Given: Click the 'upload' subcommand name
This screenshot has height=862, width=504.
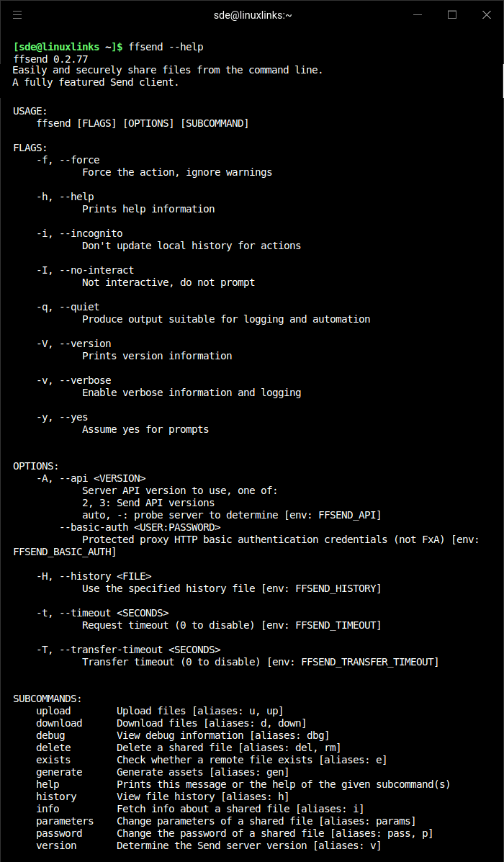Looking at the screenshot, I should 53,711.
